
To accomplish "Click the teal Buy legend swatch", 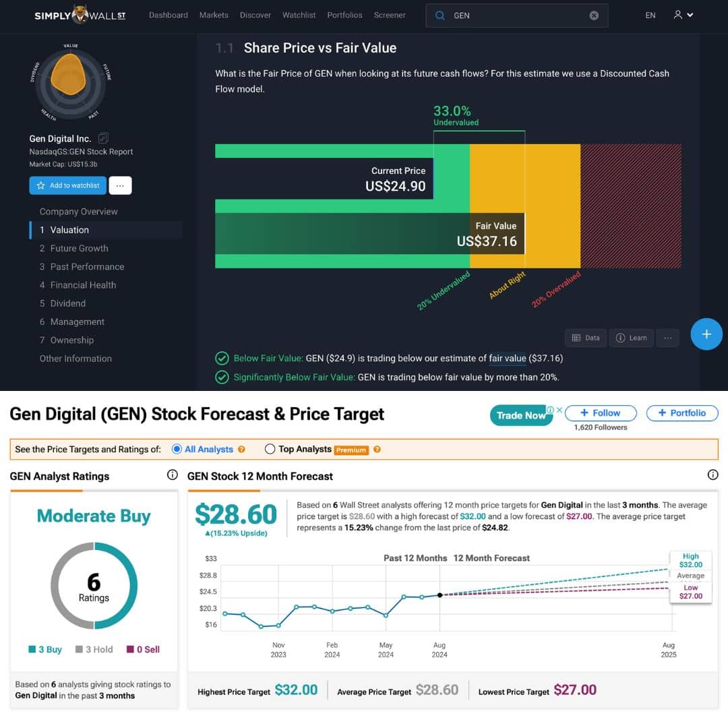I will [32, 649].
